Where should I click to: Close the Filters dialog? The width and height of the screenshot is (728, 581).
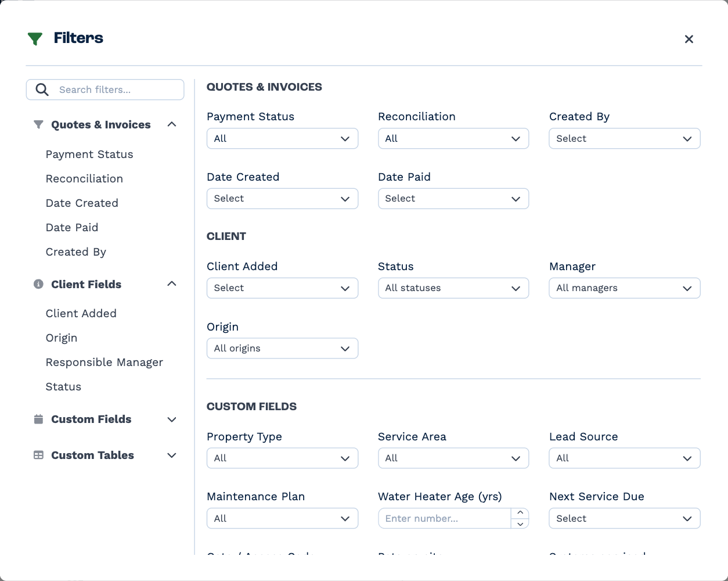[689, 39]
